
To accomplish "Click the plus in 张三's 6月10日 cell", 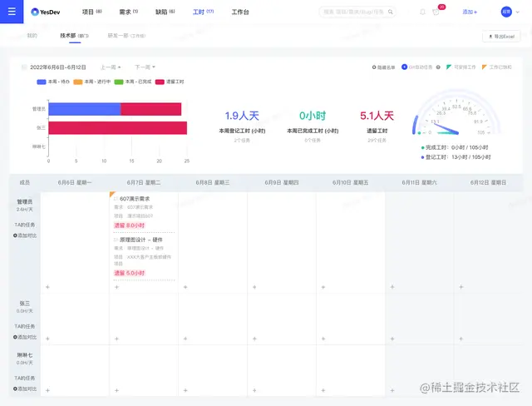I will [323, 339].
